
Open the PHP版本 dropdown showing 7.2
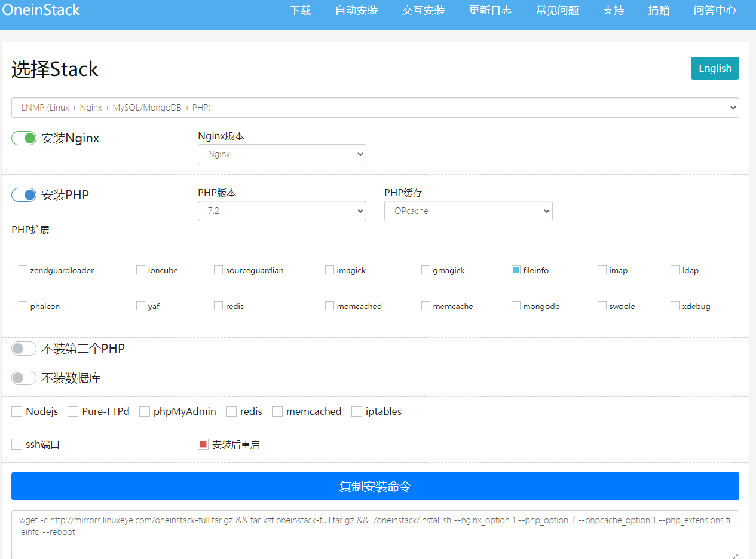pos(282,211)
